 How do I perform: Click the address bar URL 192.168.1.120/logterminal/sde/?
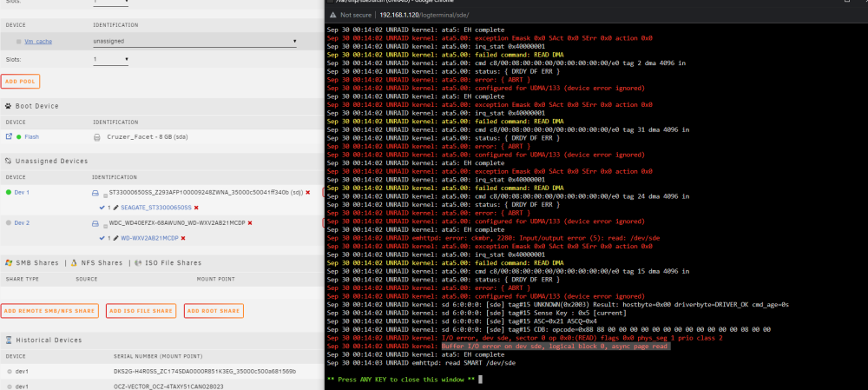424,15
